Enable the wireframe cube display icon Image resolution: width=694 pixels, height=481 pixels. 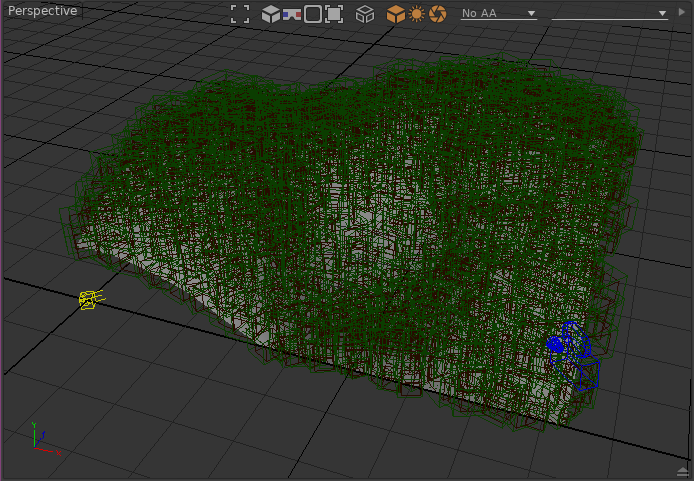point(366,14)
